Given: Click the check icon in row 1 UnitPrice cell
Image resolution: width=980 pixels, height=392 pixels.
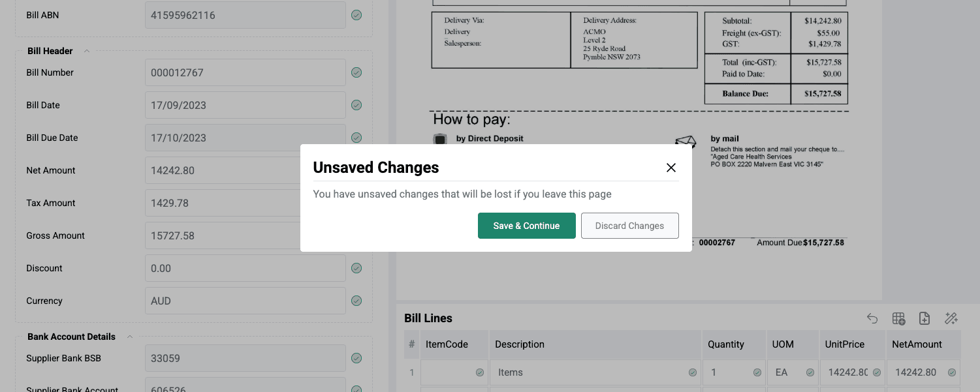Looking at the screenshot, I should pyautogui.click(x=877, y=372).
